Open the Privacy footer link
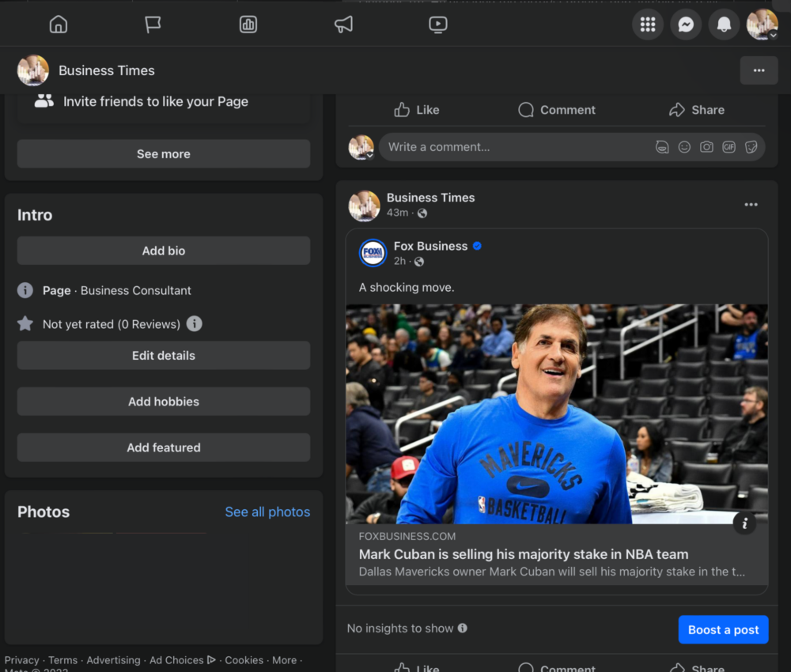791x672 pixels. coord(21,660)
